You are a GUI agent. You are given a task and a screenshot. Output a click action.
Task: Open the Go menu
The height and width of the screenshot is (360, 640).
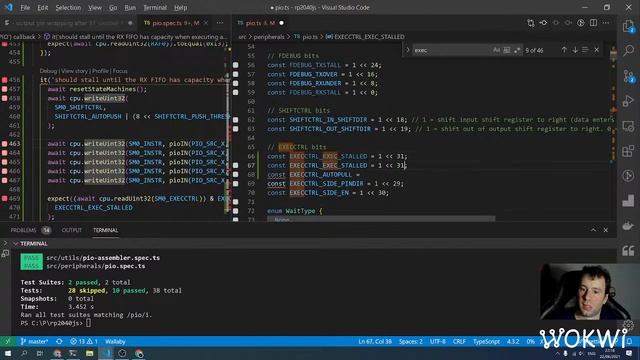[113, 8]
